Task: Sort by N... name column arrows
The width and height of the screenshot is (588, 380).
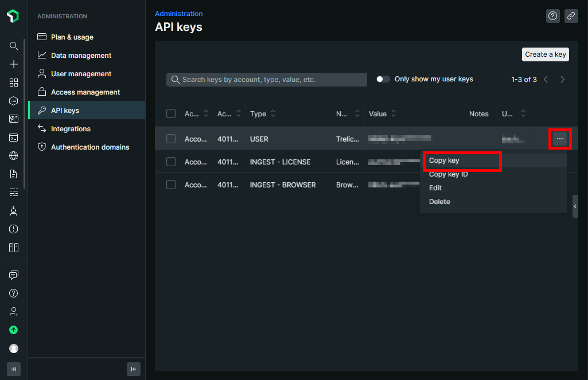Action: (357, 113)
